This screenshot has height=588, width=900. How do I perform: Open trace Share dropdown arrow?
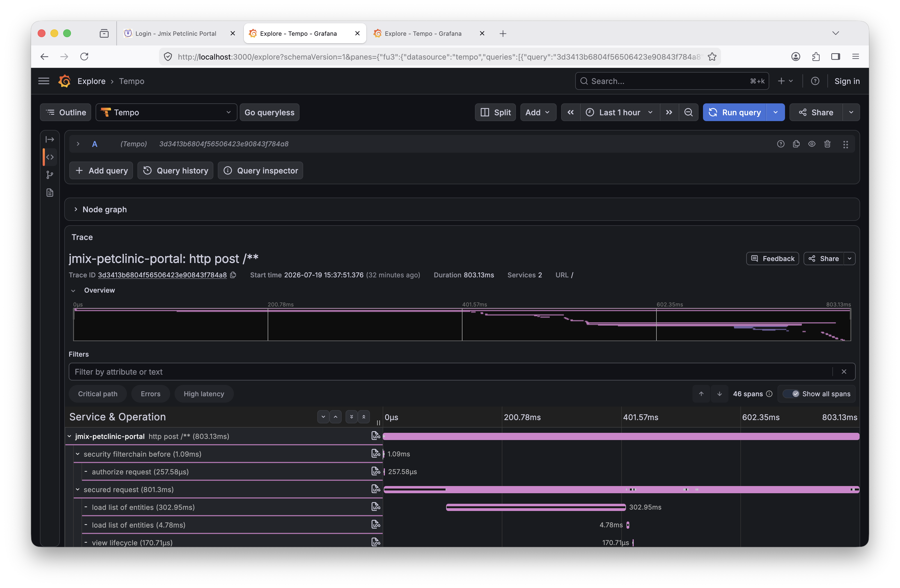click(849, 259)
